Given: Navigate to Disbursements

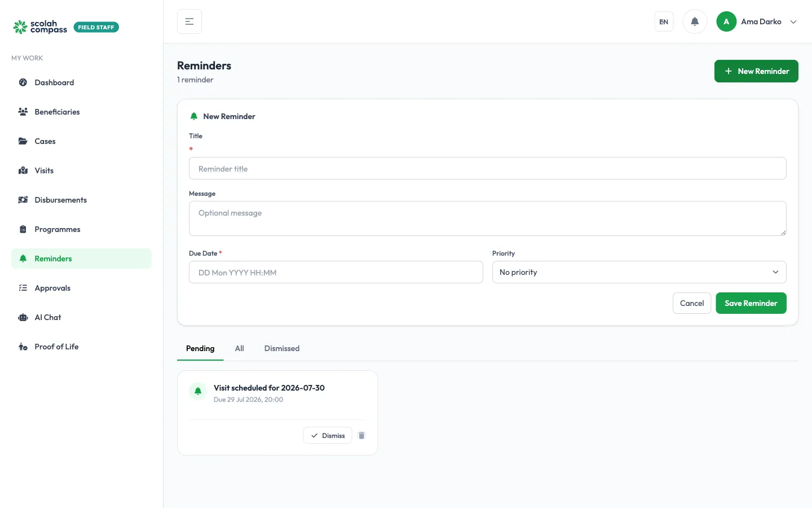Looking at the screenshot, I should click(x=81, y=200).
